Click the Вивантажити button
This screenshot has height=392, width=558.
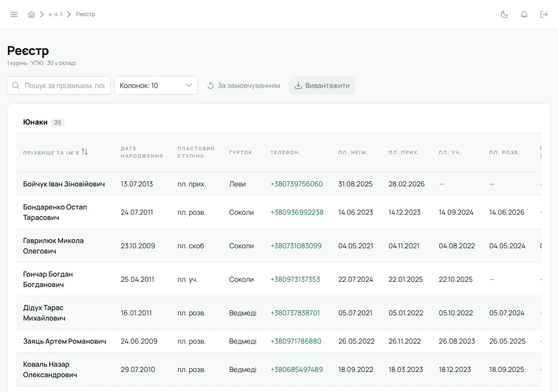322,85
